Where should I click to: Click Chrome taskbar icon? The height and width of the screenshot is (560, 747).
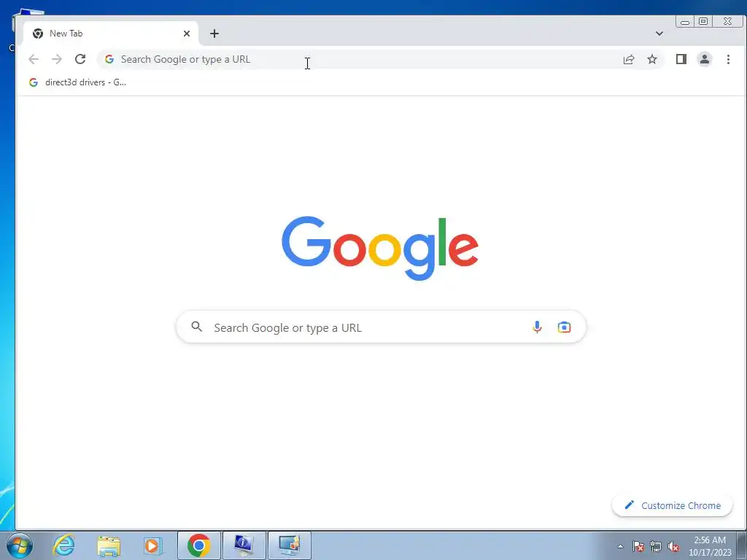pyautogui.click(x=199, y=545)
